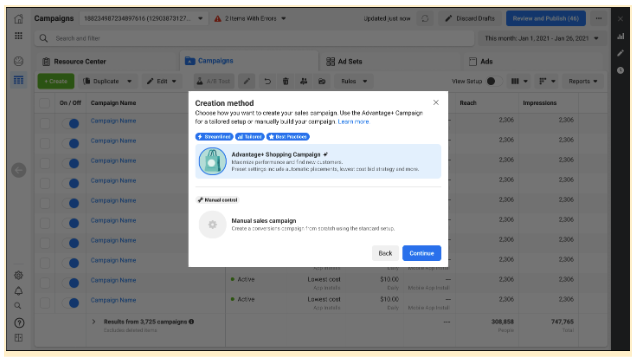Open the charts icon in right panel
Image resolution: width=636 pixels, height=363 pixels.
[621, 37]
